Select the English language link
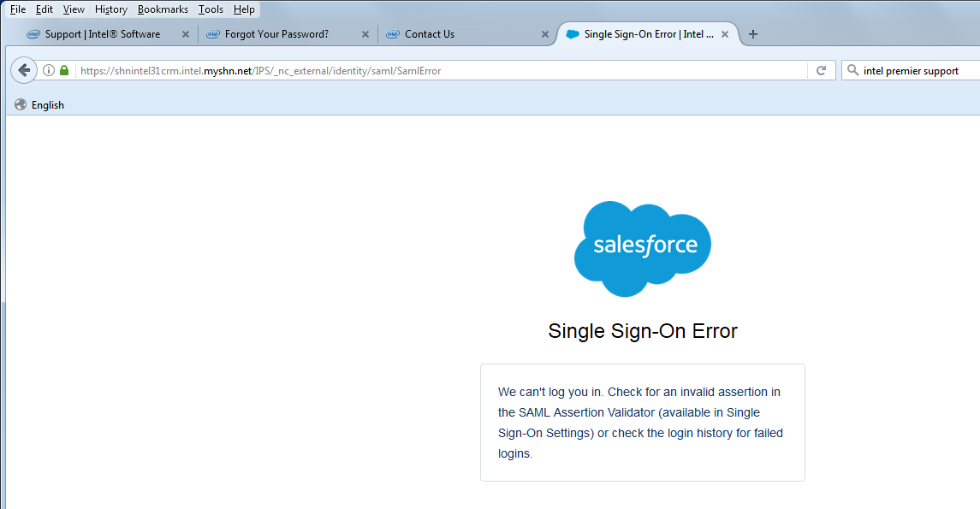Image resolution: width=980 pixels, height=509 pixels. tap(48, 105)
